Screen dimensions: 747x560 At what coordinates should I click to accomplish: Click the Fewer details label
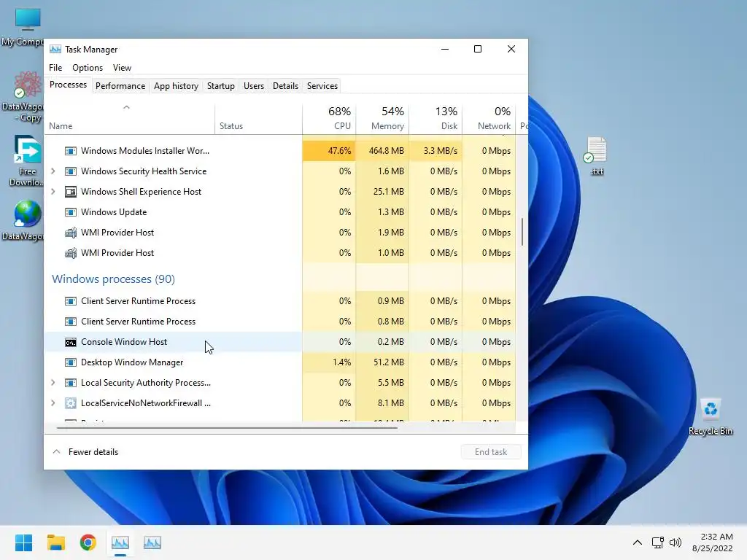(x=93, y=452)
